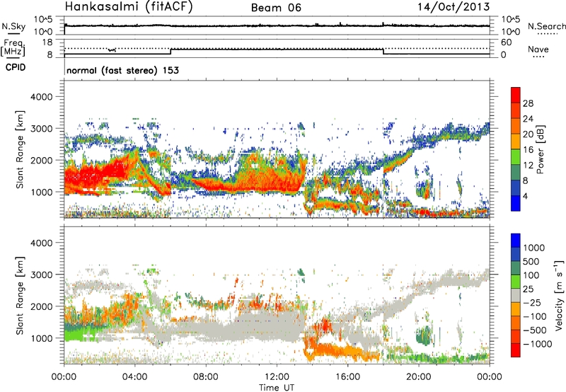Click the text normal (fast stereo) 153
Image resolution: width=566 pixels, height=392 pixels.
[122, 70]
